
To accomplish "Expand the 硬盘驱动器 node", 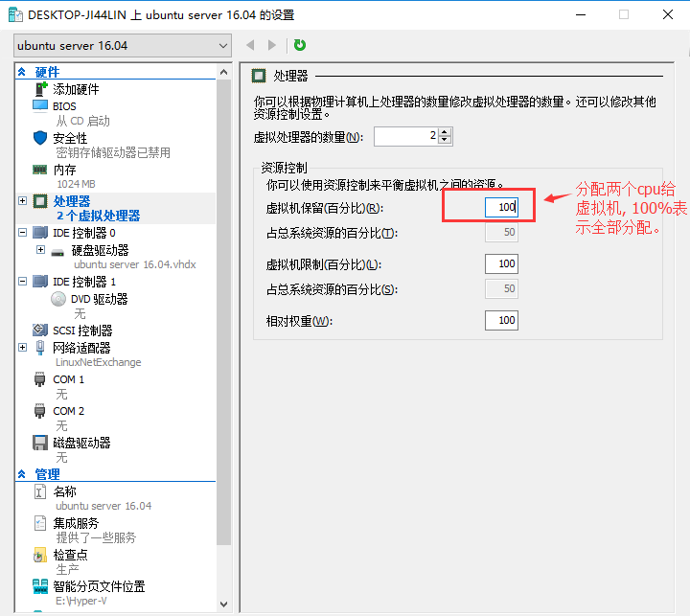I will (40, 250).
